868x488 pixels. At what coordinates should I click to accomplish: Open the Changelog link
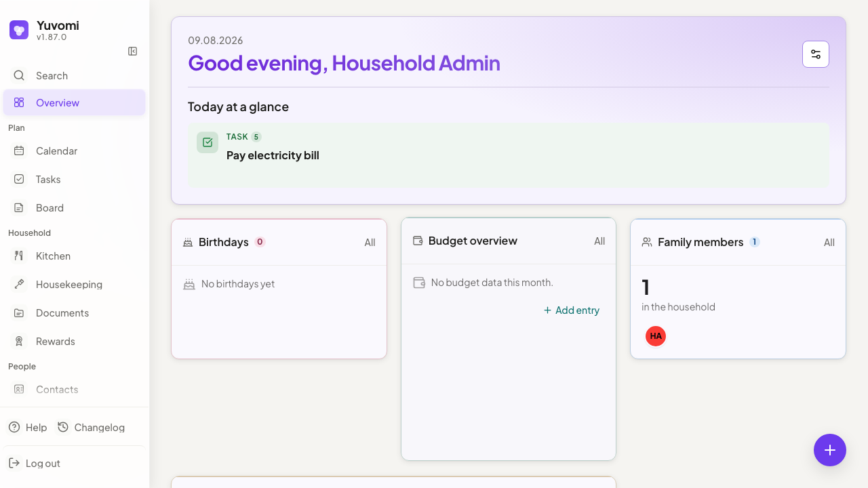tap(91, 428)
